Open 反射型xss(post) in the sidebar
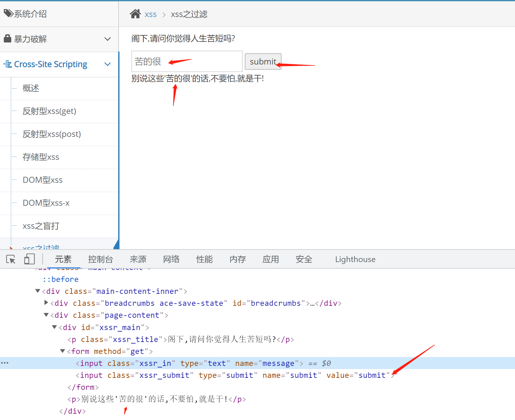Screen dimensions: 515x420 52,134
